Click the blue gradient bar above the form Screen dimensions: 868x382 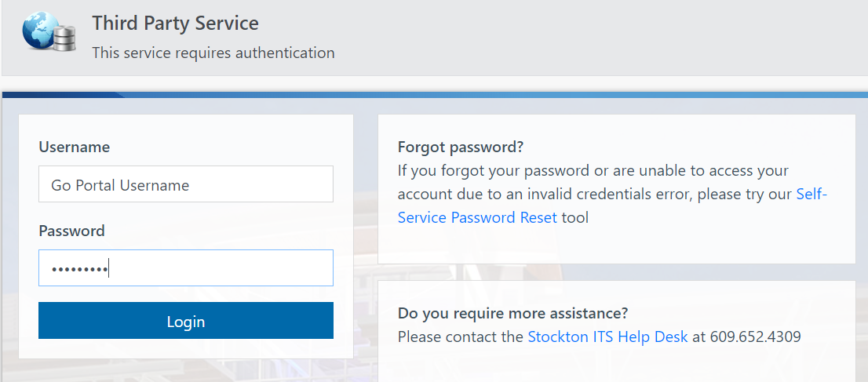pyautogui.click(x=435, y=95)
